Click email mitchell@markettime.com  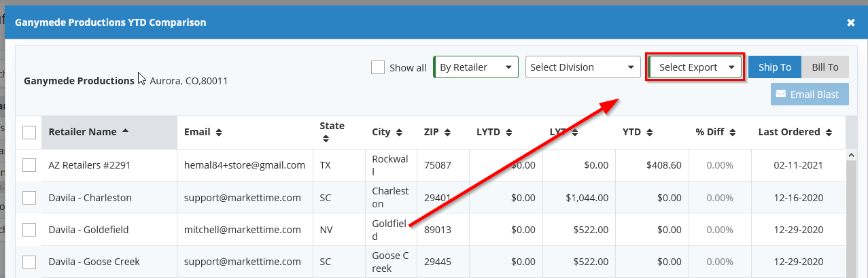coord(243,230)
